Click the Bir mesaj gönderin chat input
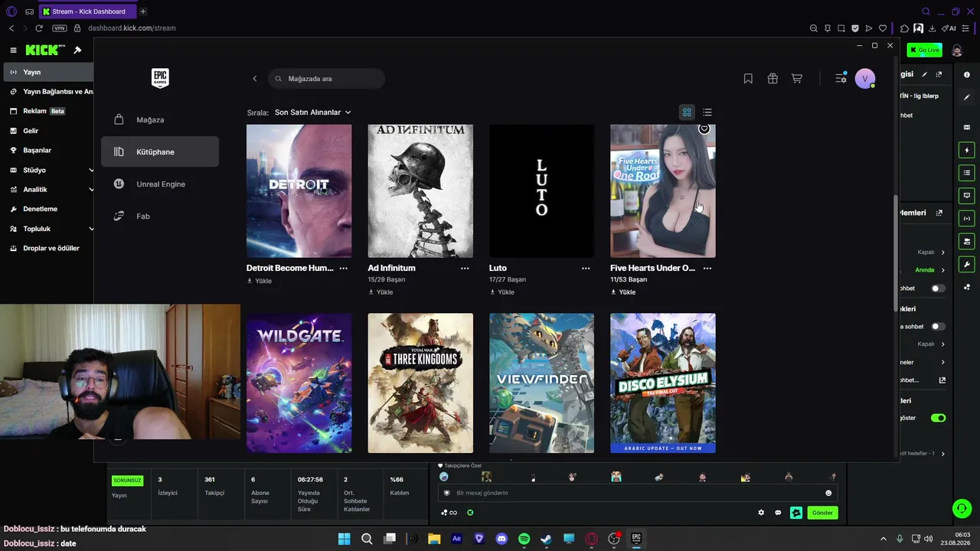Image resolution: width=980 pixels, height=551 pixels. (x=637, y=493)
